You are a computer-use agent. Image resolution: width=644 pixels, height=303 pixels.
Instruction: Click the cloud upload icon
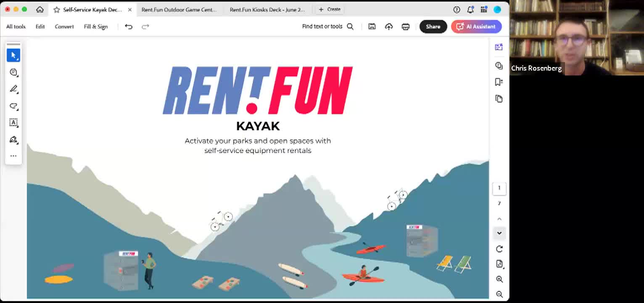point(389,27)
